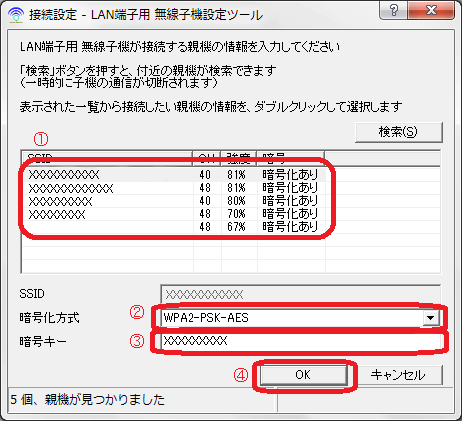Click the 暗号キー input field
Viewport: 462px width, 421px height.
coord(300,341)
